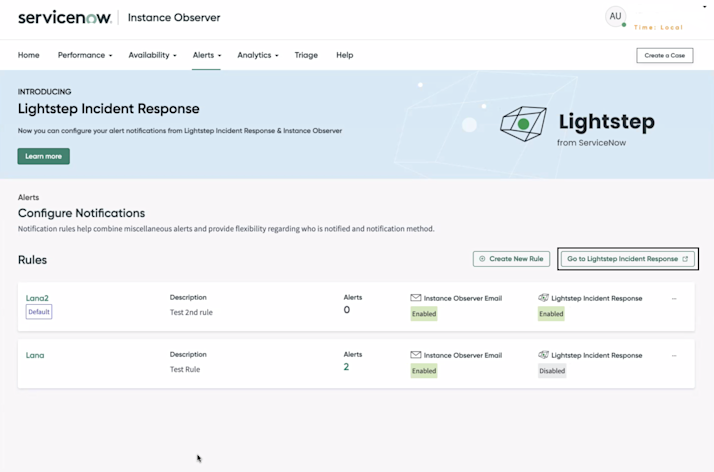Open the Triage page
The image size is (714, 472).
(306, 55)
